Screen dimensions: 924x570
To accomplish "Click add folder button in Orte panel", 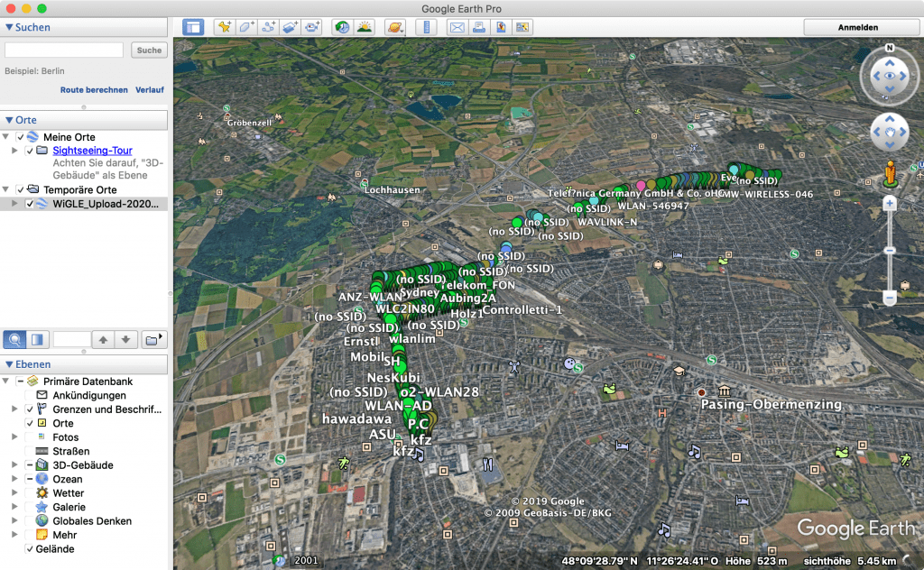I will pos(153,339).
